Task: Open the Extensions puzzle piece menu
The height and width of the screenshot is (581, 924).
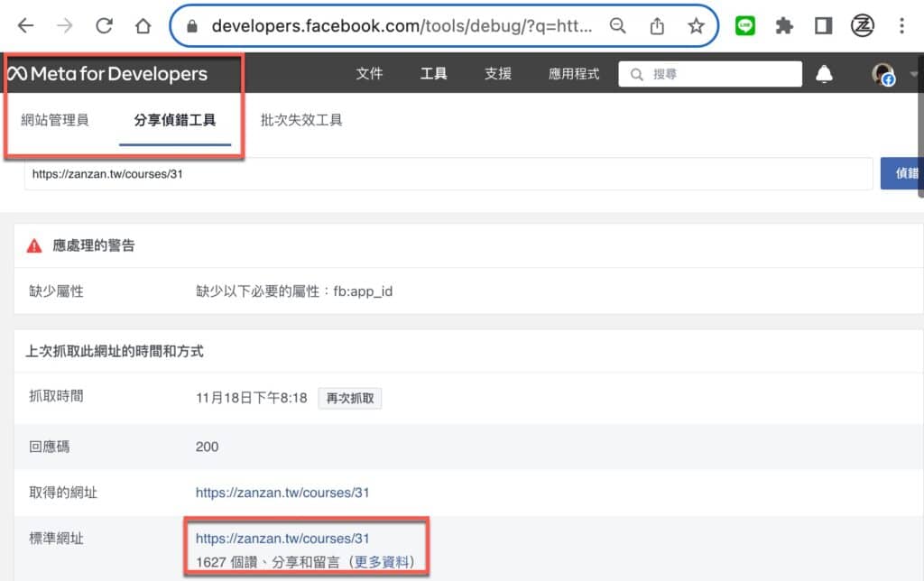Action: click(784, 26)
